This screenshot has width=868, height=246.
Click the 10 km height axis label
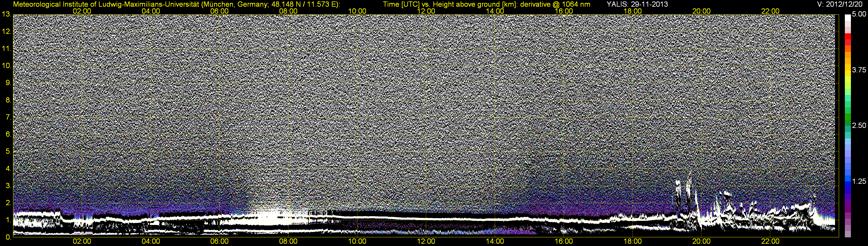pyautogui.click(x=6, y=66)
